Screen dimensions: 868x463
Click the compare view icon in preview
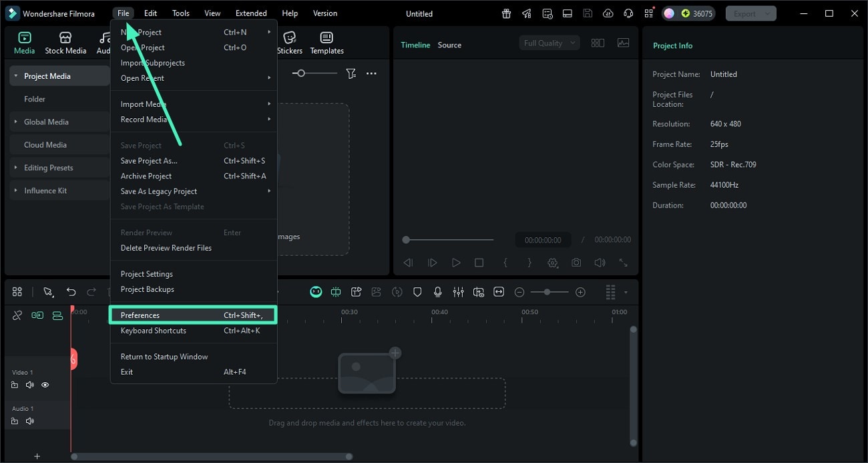click(598, 43)
